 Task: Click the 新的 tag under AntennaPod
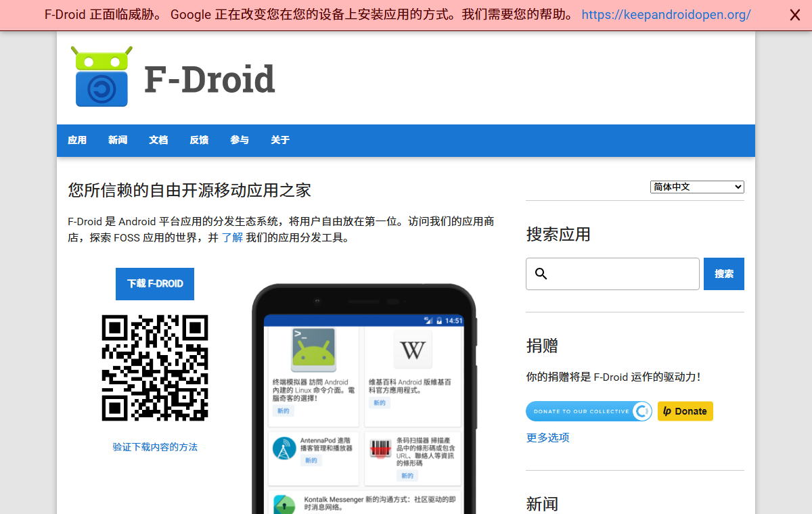(311, 461)
